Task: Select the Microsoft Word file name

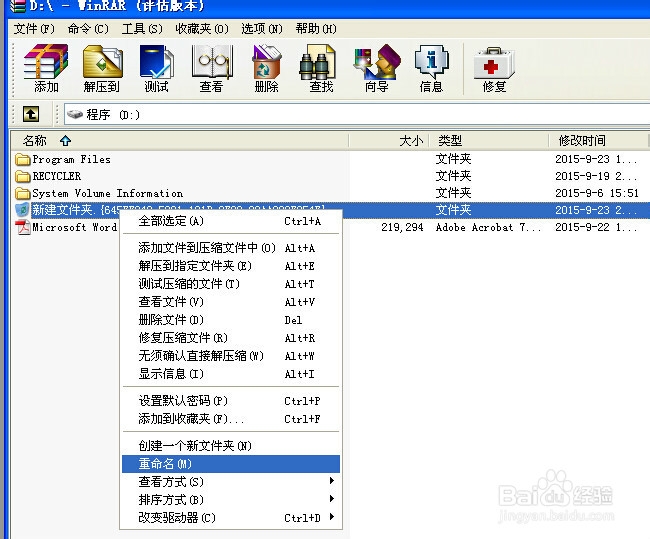Action: pos(75,227)
